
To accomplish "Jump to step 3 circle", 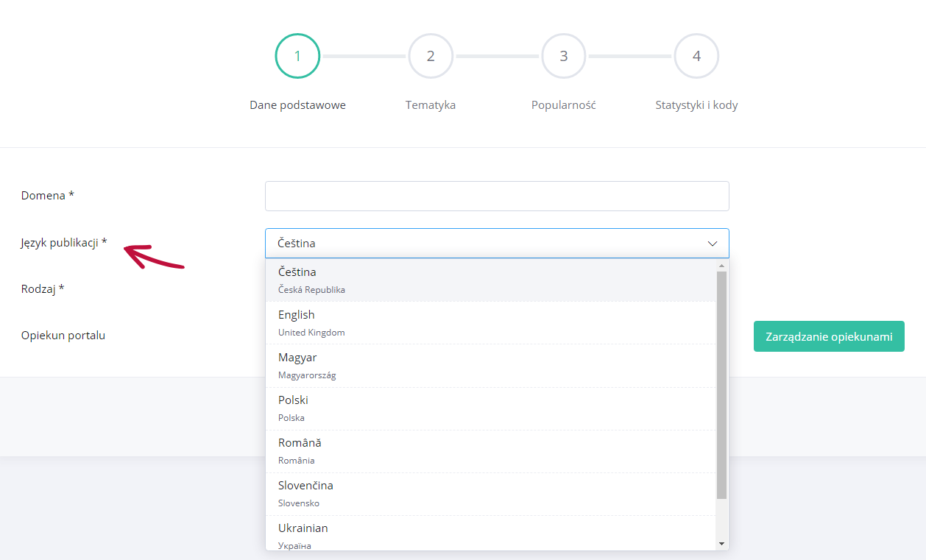I will (x=564, y=56).
